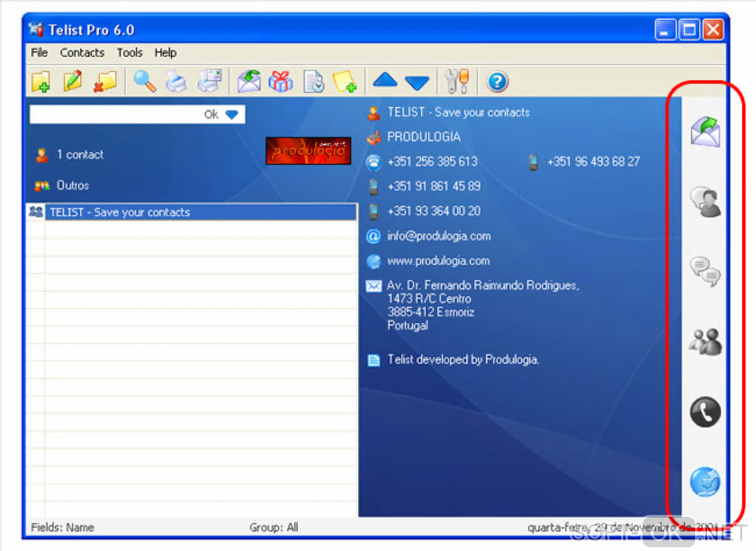Click mobile number +351 93 364 00 20
This screenshot has height=551, width=756.
[434, 211]
